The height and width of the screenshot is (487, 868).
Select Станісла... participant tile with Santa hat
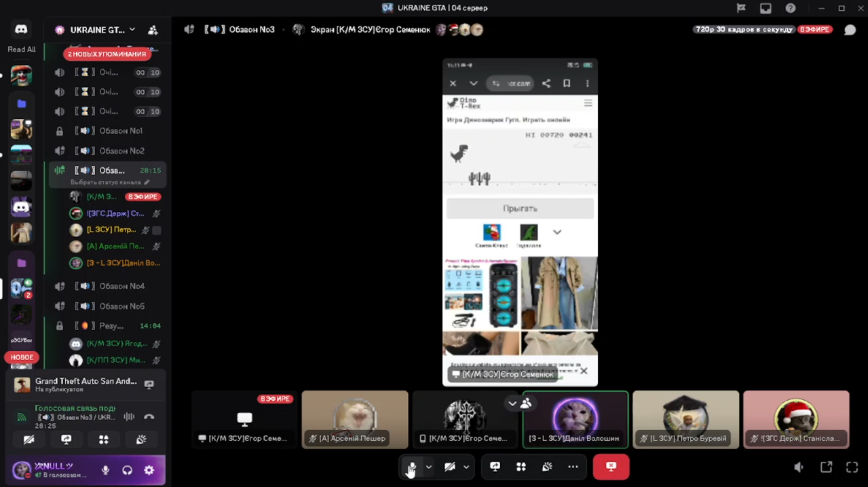point(796,420)
